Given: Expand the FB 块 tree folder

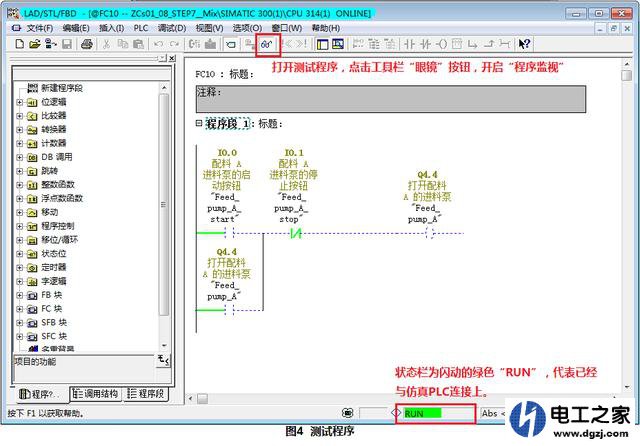Looking at the screenshot, I should pyautogui.click(x=20, y=295).
